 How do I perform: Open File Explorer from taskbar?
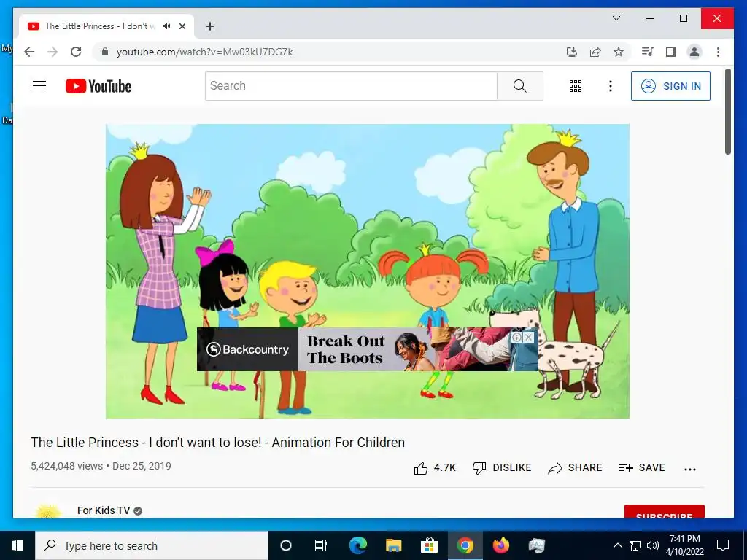pos(393,545)
